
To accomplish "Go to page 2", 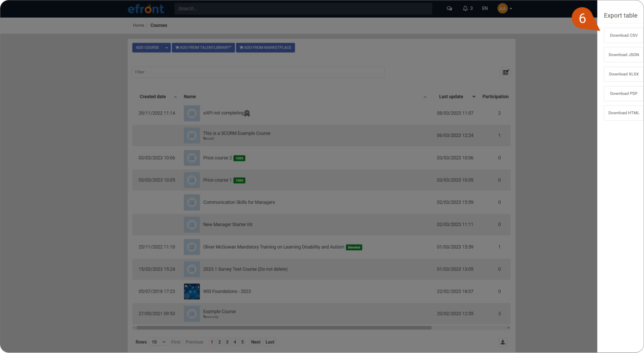I will (219, 342).
